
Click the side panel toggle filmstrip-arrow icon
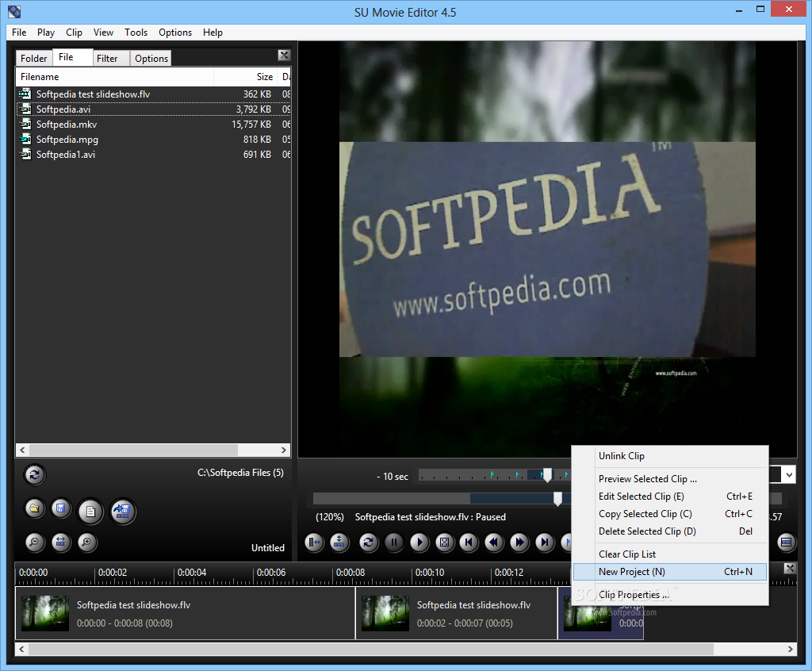coord(314,543)
